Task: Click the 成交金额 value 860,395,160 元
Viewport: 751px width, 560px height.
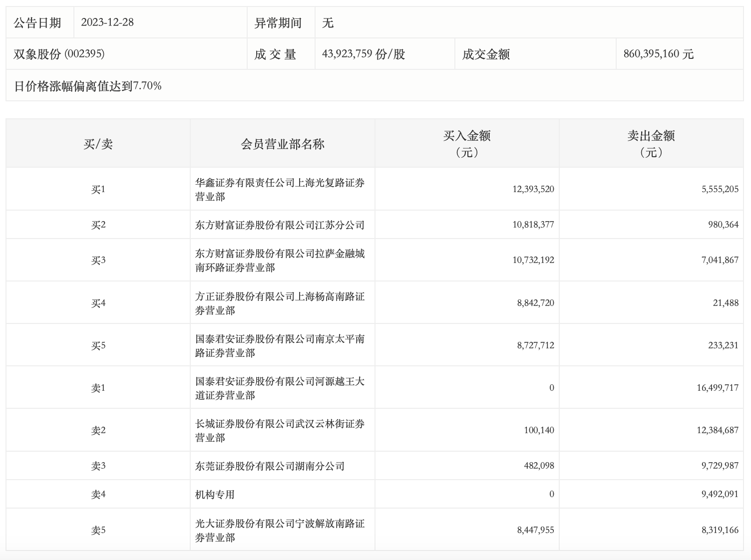Action: 658,54
